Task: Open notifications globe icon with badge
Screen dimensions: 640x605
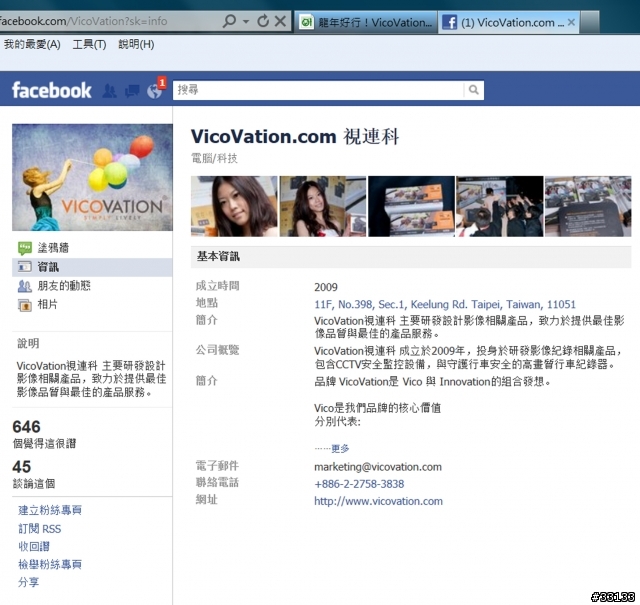Action: click(156, 89)
